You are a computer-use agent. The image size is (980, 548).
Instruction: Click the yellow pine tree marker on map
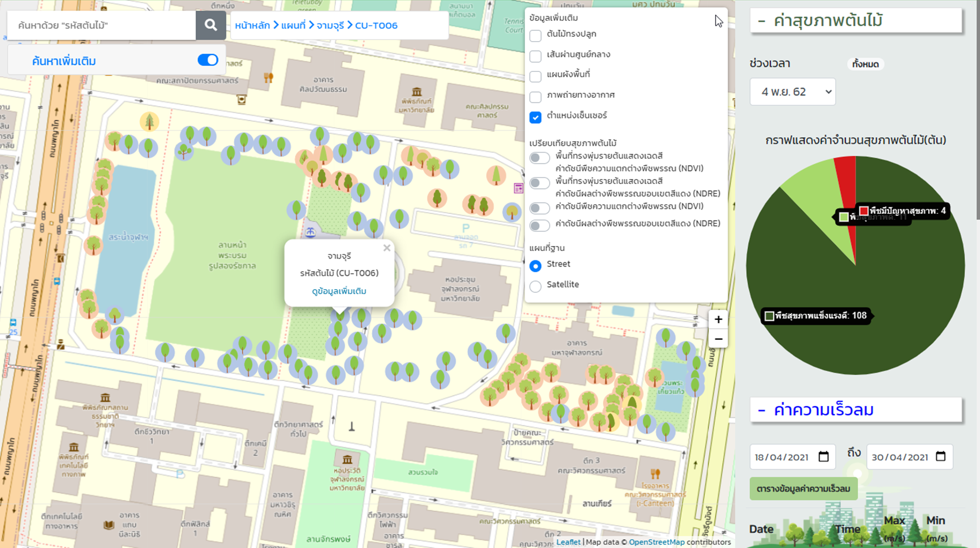(149, 122)
